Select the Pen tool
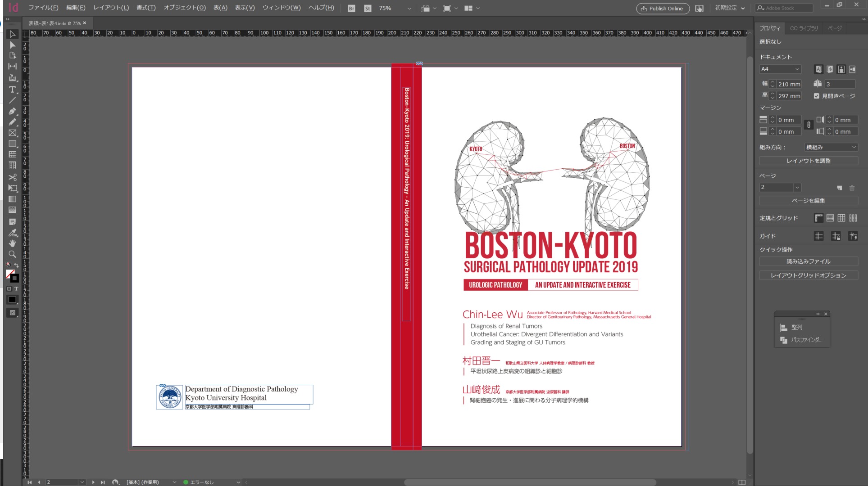Viewport: 868px width, 486px height. click(x=12, y=111)
